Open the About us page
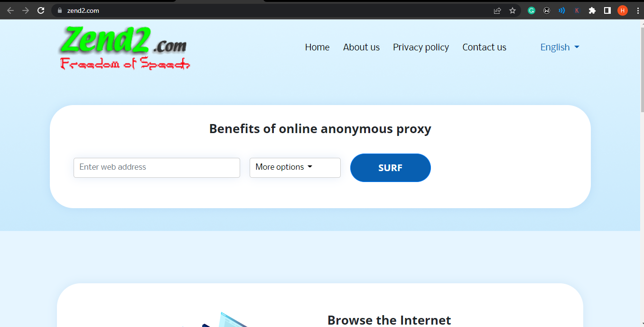 (x=362, y=47)
